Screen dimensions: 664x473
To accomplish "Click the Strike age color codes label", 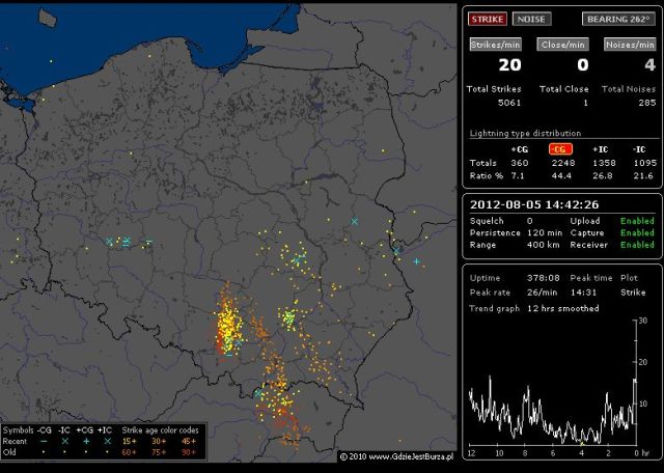I will coord(160,430).
